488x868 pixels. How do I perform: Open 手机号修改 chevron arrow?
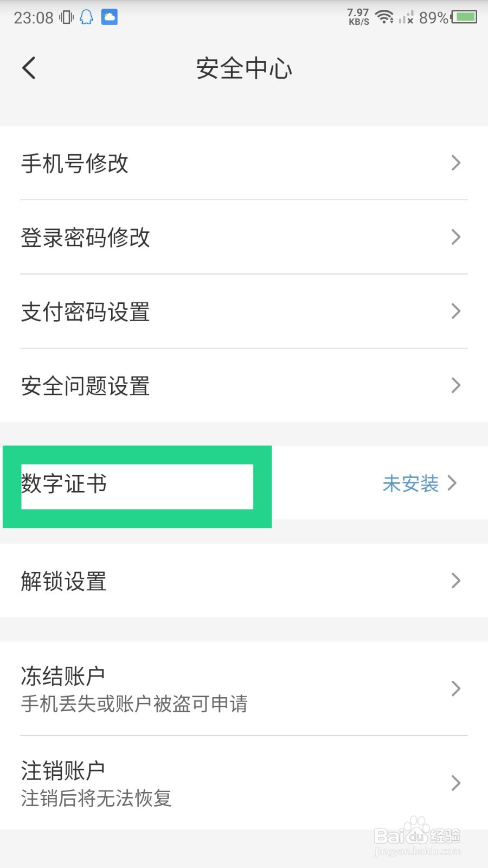455,163
